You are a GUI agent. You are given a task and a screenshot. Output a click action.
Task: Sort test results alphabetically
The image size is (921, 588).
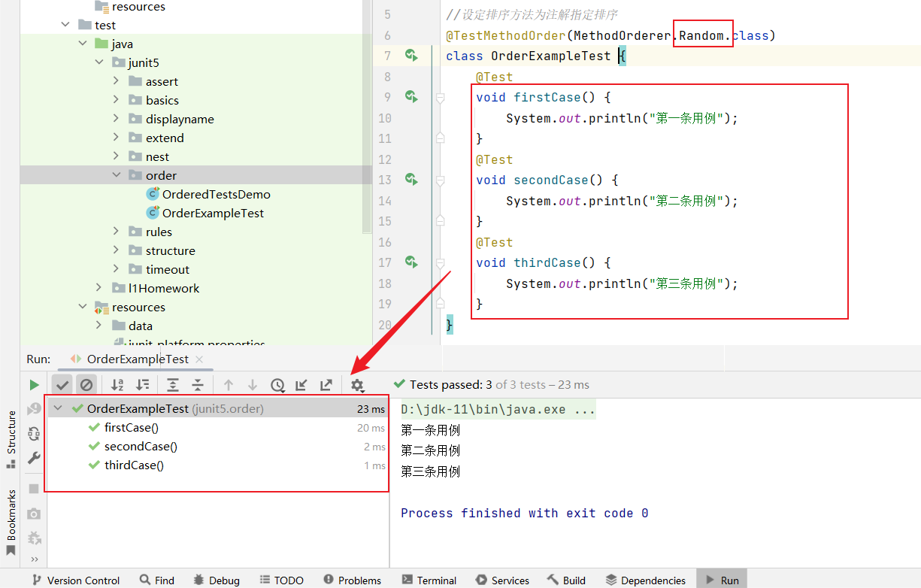(117, 385)
